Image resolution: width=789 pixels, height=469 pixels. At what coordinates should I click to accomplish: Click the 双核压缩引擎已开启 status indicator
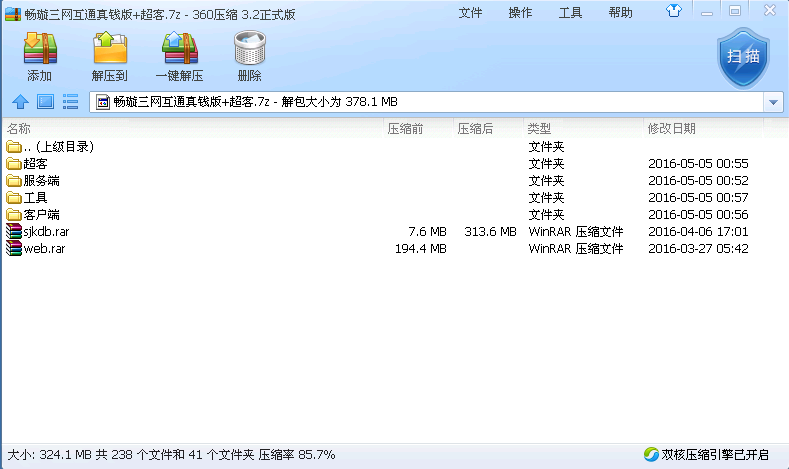[706, 455]
